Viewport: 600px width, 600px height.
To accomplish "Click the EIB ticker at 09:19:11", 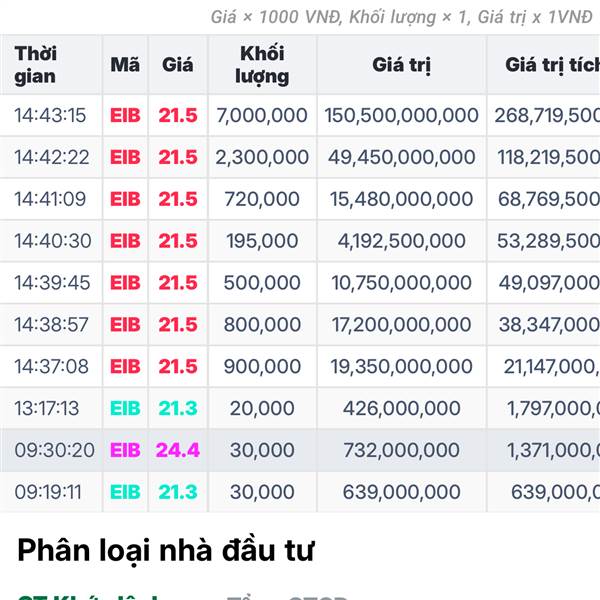I will coord(125,492).
